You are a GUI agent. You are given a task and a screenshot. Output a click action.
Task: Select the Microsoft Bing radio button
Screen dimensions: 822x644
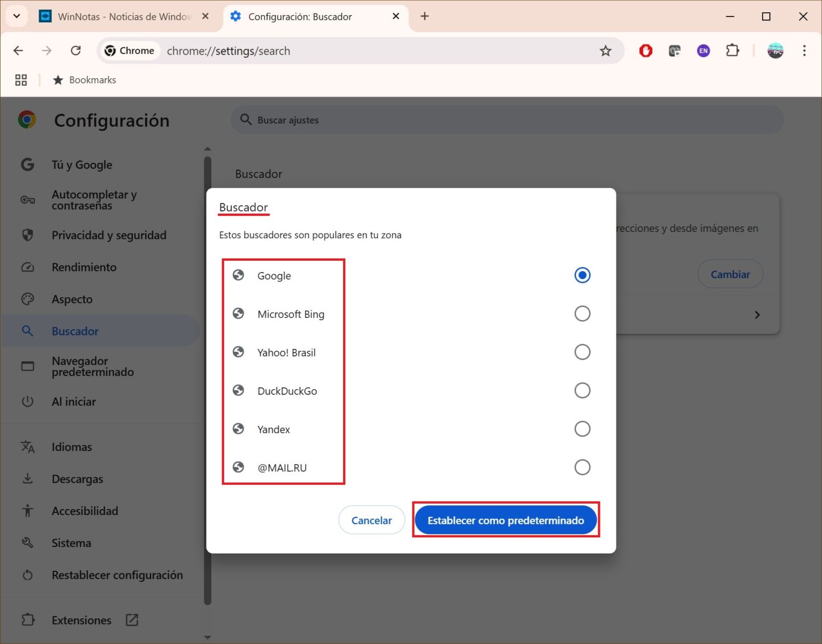(x=582, y=313)
